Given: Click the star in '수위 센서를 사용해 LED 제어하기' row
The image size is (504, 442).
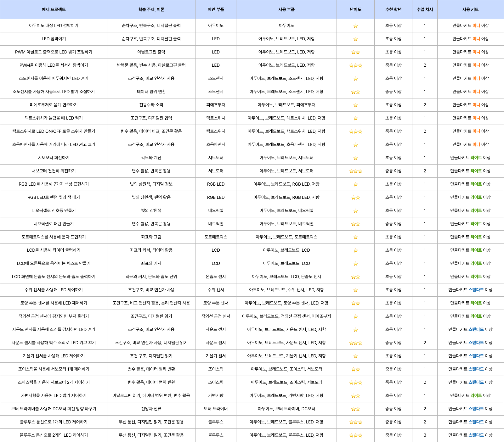Looking at the screenshot, I should click(356, 290).
